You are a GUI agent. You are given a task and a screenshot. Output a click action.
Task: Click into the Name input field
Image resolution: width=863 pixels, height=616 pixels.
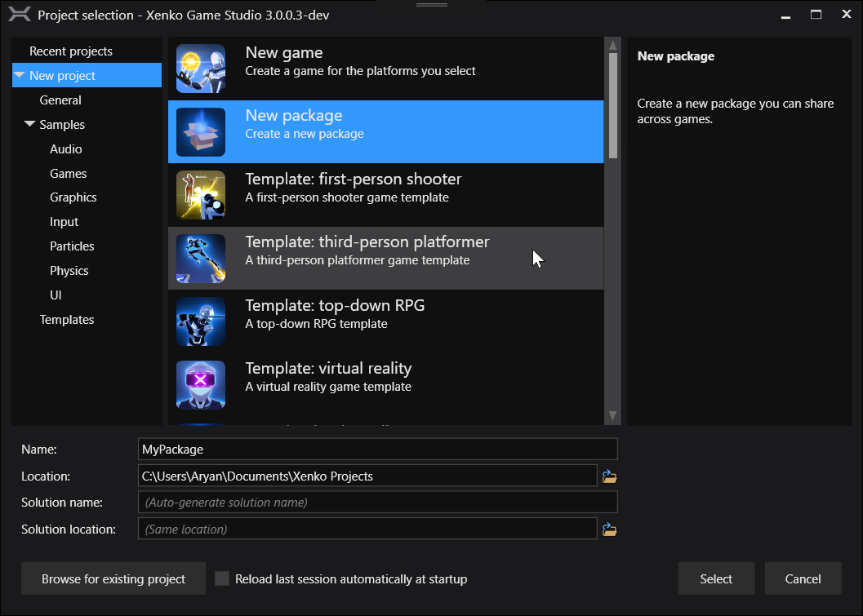coord(377,450)
